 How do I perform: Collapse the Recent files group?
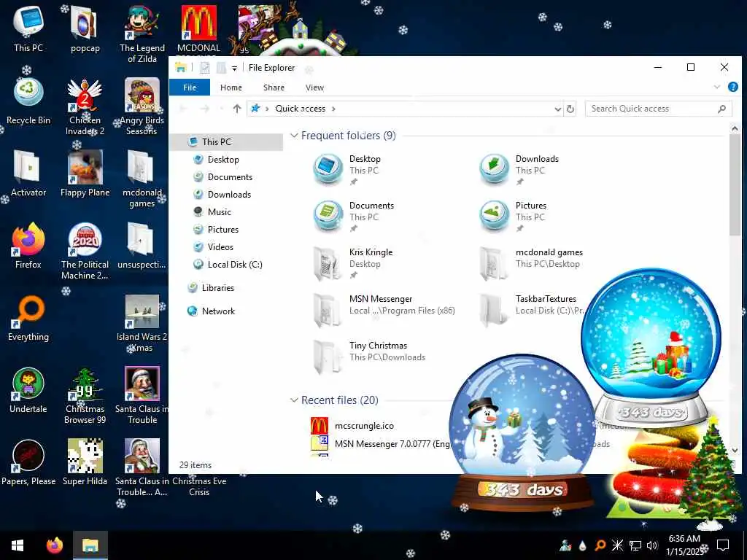[294, 400]
